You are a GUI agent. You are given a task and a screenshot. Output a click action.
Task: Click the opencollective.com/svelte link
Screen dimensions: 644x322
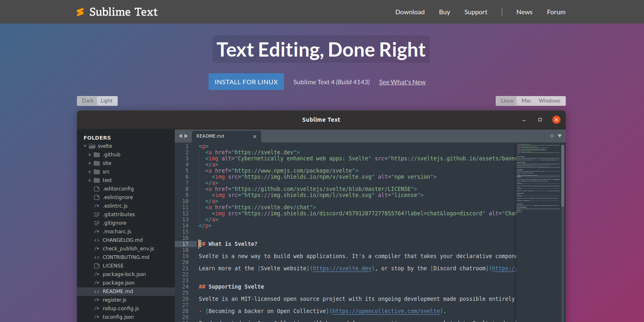386,311
